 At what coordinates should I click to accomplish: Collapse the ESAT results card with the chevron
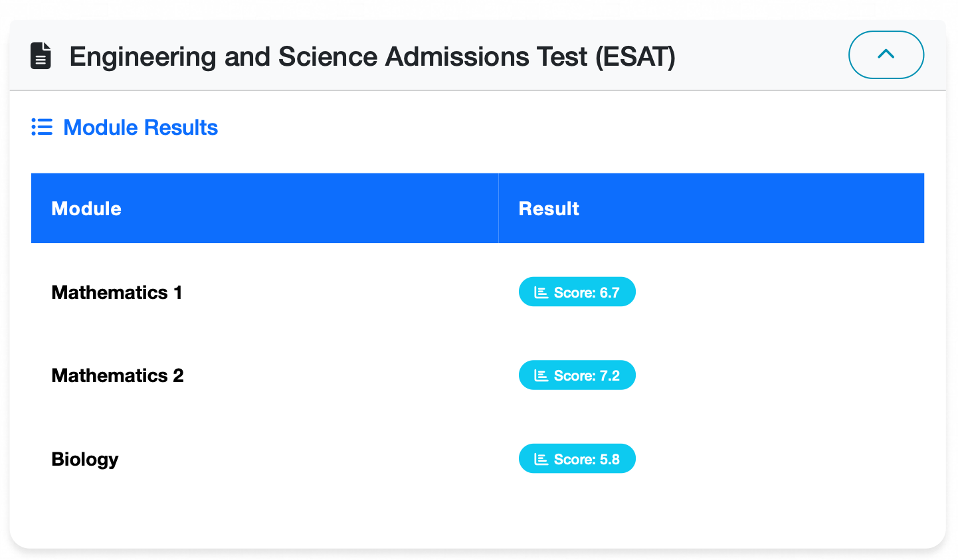tap(886, 54)
